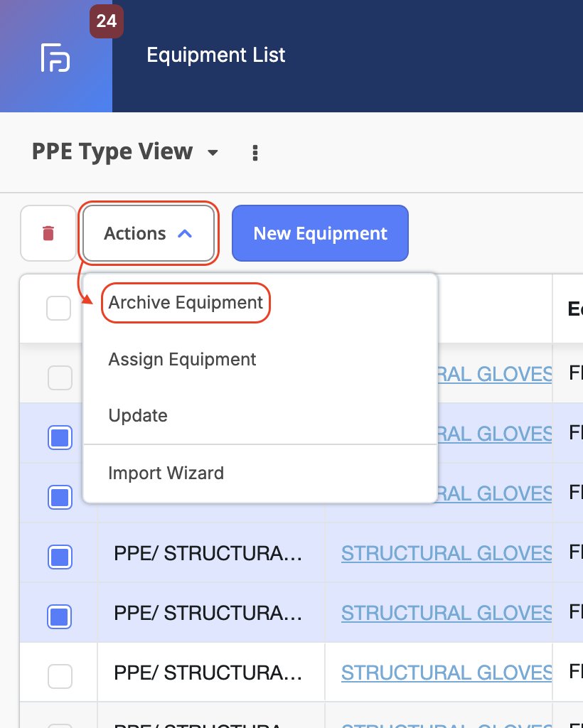
Task: Open STRUCTURAL GLOVES link in last full unselected row
Action: 446,673
